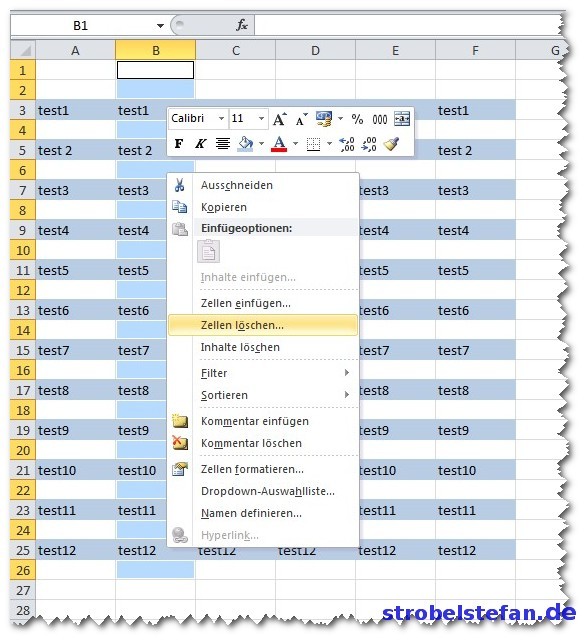This screenshot has width=586, height=642.
Task: Select Zellen löschen... menu entry
Action: coord(263,325)
